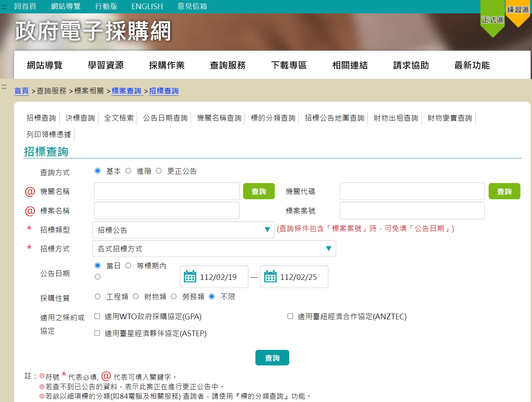
Task: Open 相關連結 main menu
Action: (350, 65)
